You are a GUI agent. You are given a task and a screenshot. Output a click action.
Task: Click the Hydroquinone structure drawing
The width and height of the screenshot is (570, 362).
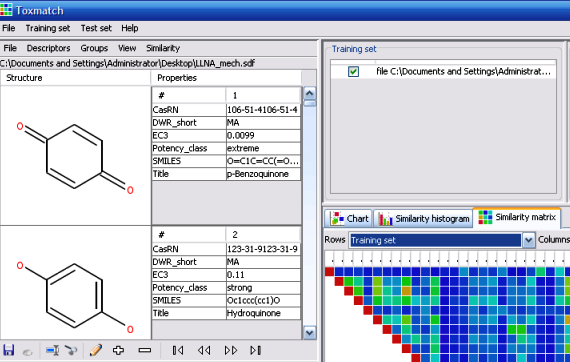pos(75,296)
